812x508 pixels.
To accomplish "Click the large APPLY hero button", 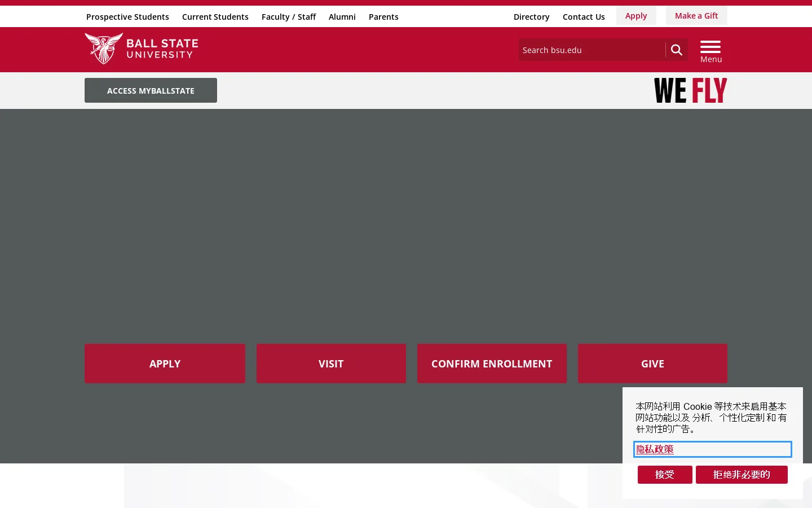I will [x=165, y=364].
